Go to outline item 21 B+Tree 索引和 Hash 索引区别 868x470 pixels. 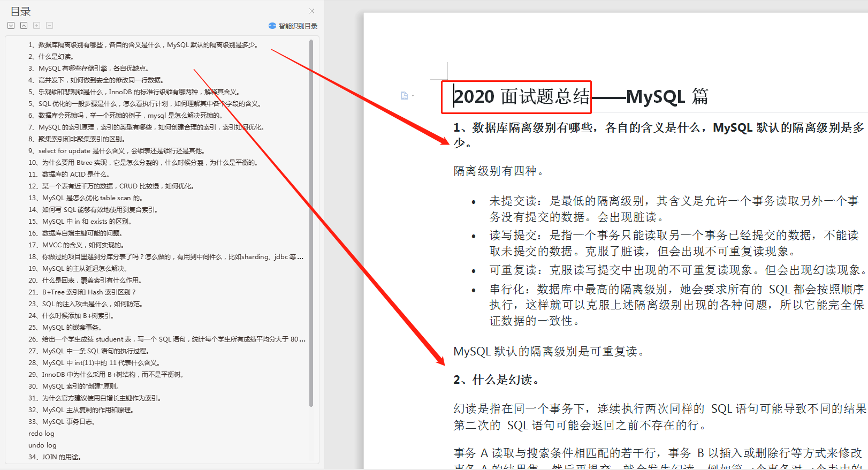coord(82,292)
